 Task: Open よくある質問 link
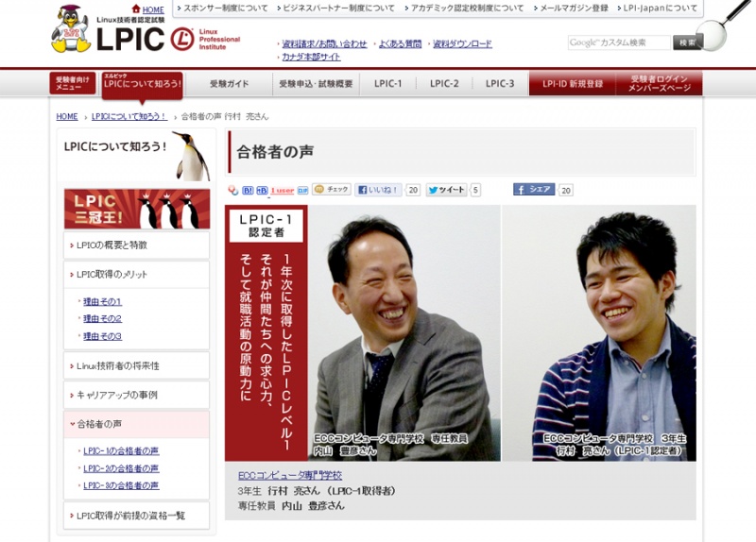click(400, 43)
